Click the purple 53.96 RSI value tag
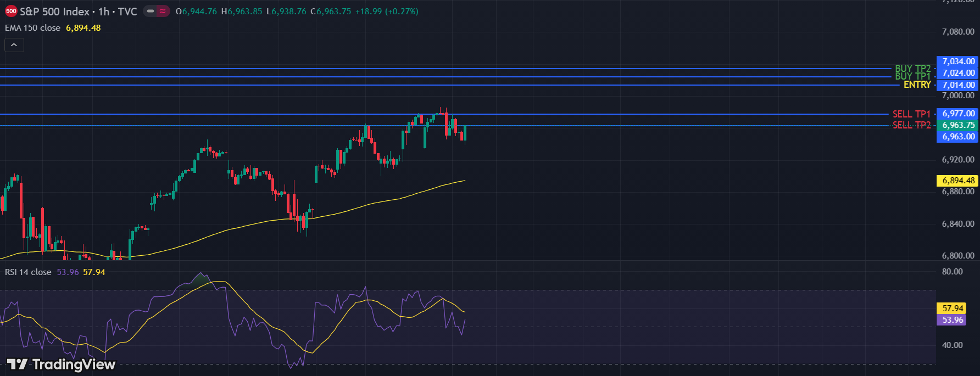This screenshot has width=980, height=376. click(953, 320)
